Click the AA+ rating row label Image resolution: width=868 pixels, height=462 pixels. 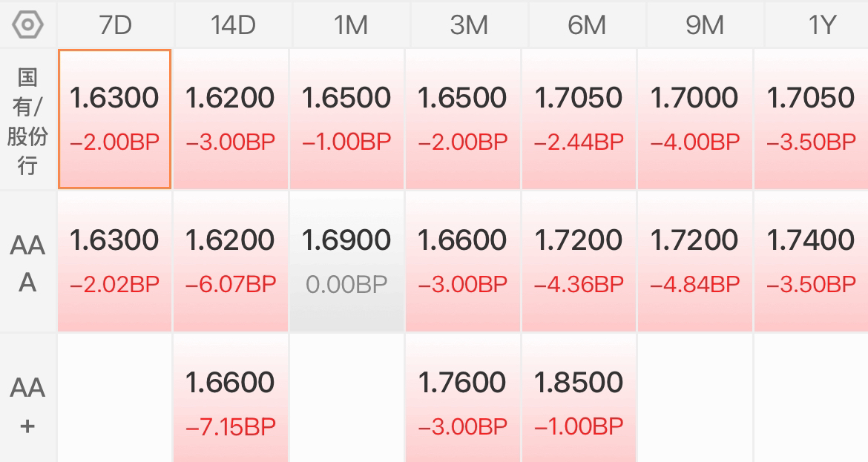[x=27, y=405]
